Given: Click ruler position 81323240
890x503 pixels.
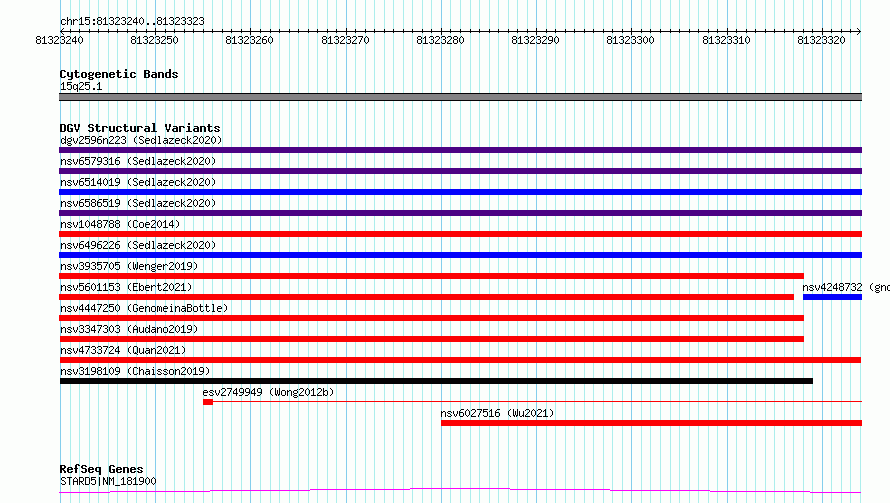Looking at the screenshot, I should (x=59, y=40).
